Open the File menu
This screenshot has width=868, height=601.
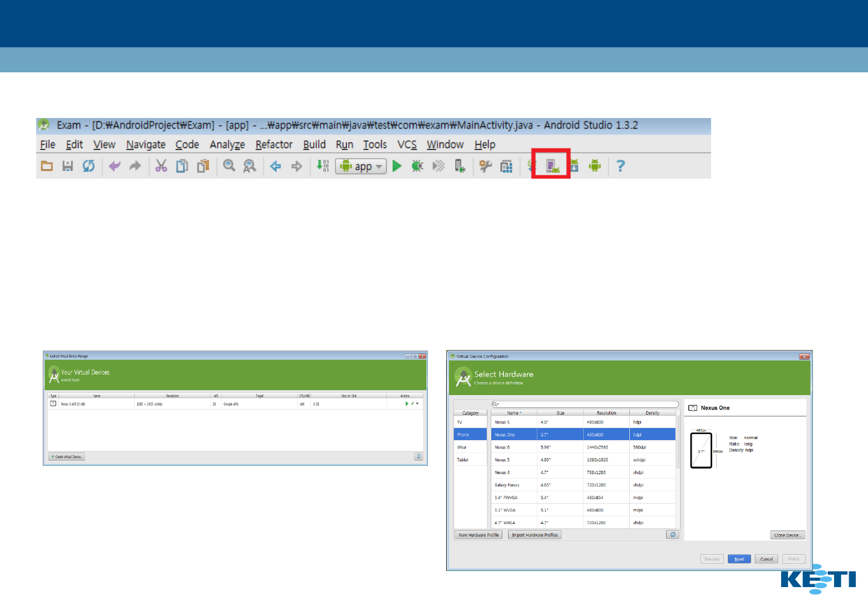click(48, 145)
